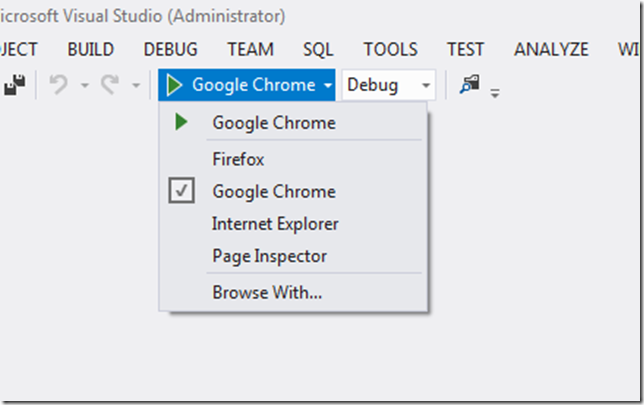Screen dimensions: 644x405
Task: Click the Find in Files toolbar icon
Action: [x=469, y=85]
